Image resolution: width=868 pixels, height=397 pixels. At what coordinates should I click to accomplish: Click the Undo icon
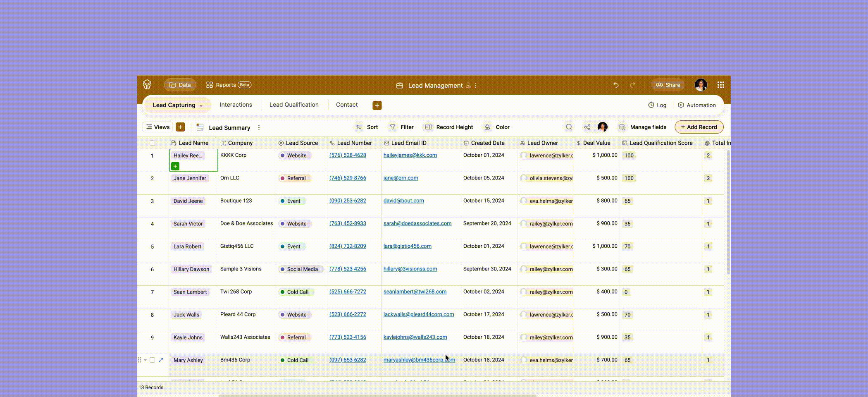[x=616, y=85]
